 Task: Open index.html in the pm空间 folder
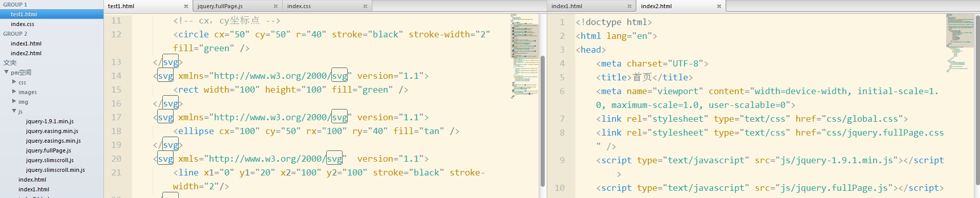32,180
